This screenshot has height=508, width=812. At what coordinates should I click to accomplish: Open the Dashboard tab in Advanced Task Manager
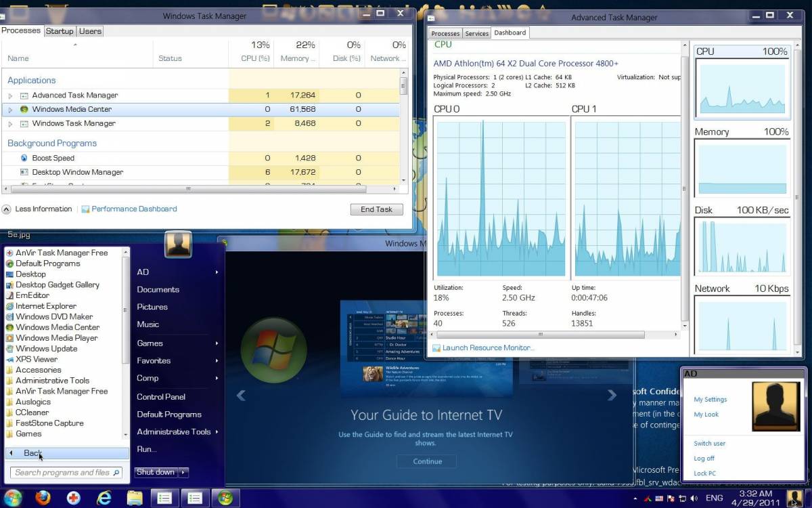(x=510, y=33)
